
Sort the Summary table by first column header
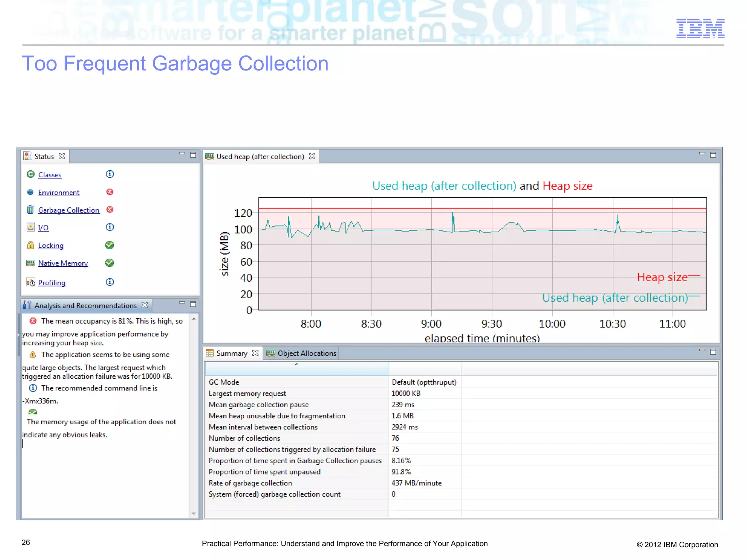tap(297, 368)
